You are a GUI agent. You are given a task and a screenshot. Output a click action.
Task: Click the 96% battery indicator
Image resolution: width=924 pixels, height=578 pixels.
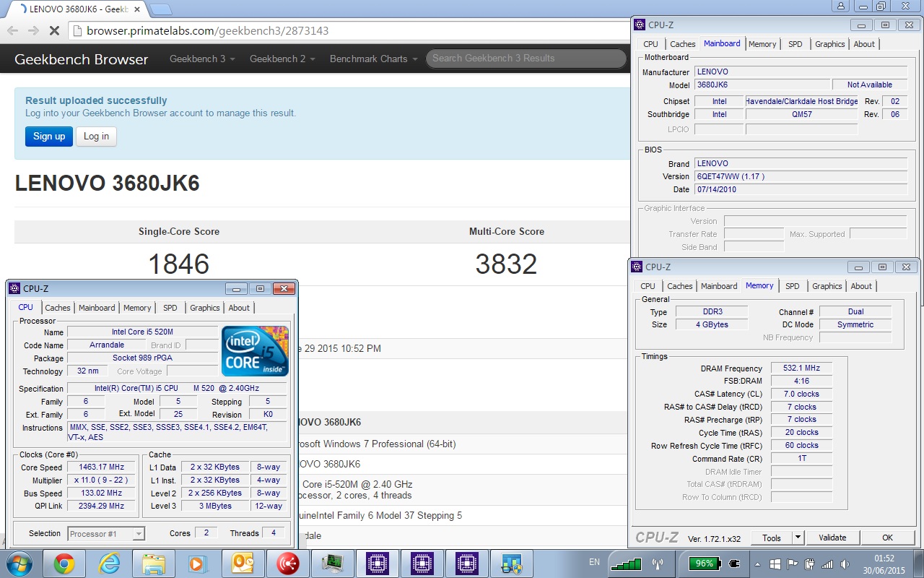pos(705,564)
